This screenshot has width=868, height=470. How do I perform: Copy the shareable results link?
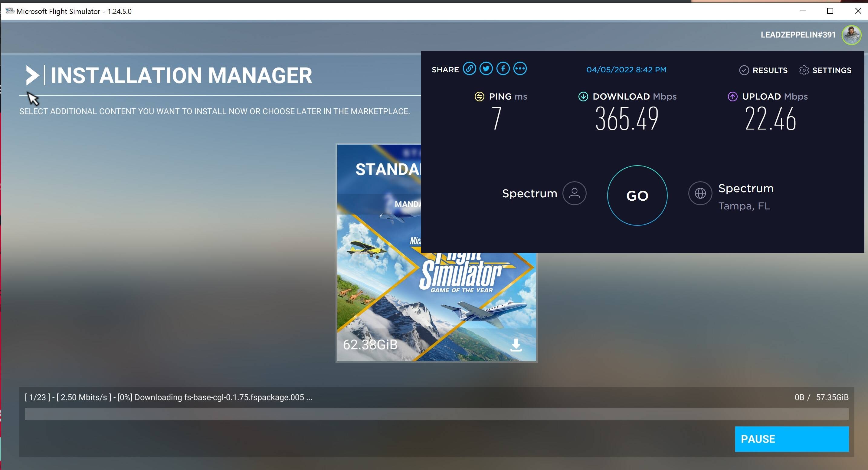pyautogui.click(x=470, y=68)
